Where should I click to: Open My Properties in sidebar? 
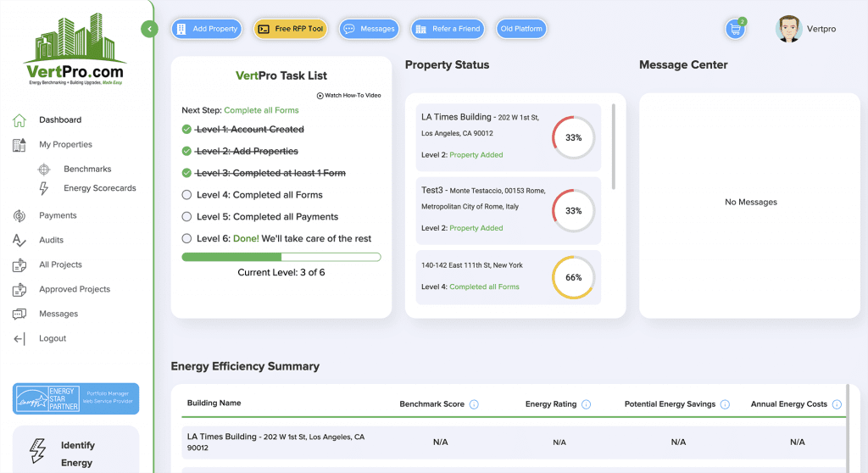[x=65, y=145]
